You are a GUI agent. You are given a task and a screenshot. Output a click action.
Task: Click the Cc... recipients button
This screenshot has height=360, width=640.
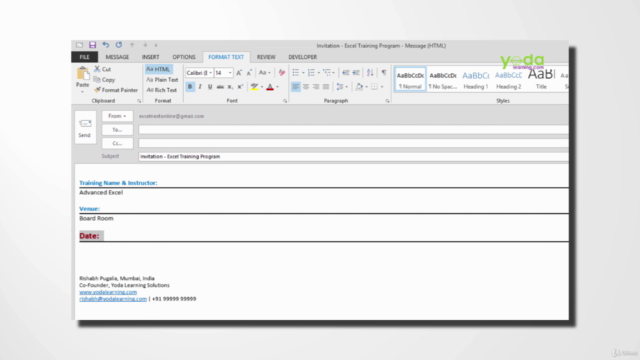[x=117, y=143]
